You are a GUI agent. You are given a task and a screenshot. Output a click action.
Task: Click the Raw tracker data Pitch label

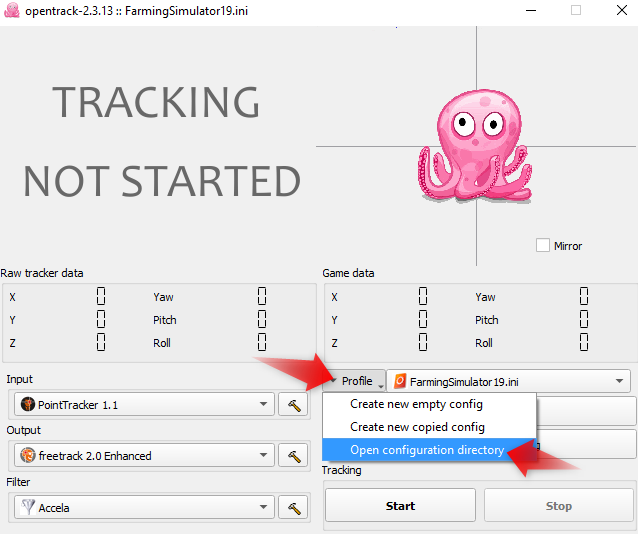(x=165, y=320)
